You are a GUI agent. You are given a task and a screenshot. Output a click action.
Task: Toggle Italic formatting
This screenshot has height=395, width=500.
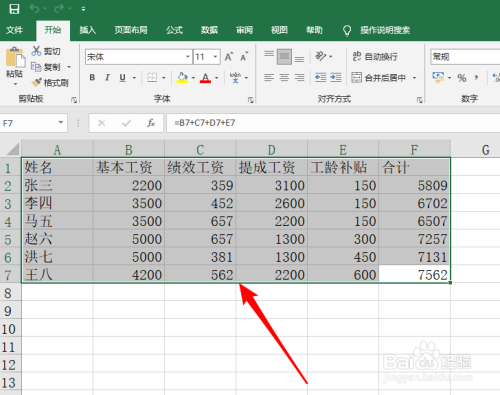click(x=107, y=78)
